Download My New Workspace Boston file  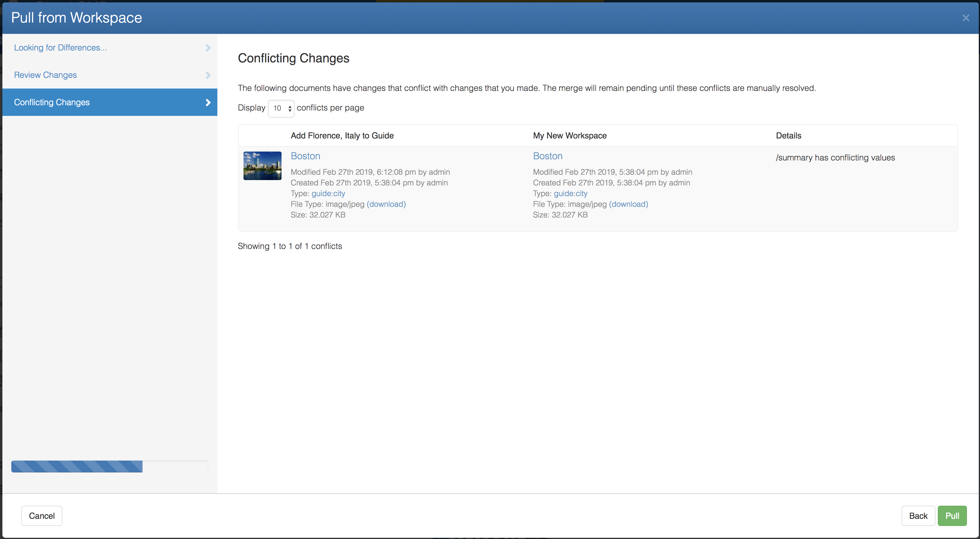(628, 204)
